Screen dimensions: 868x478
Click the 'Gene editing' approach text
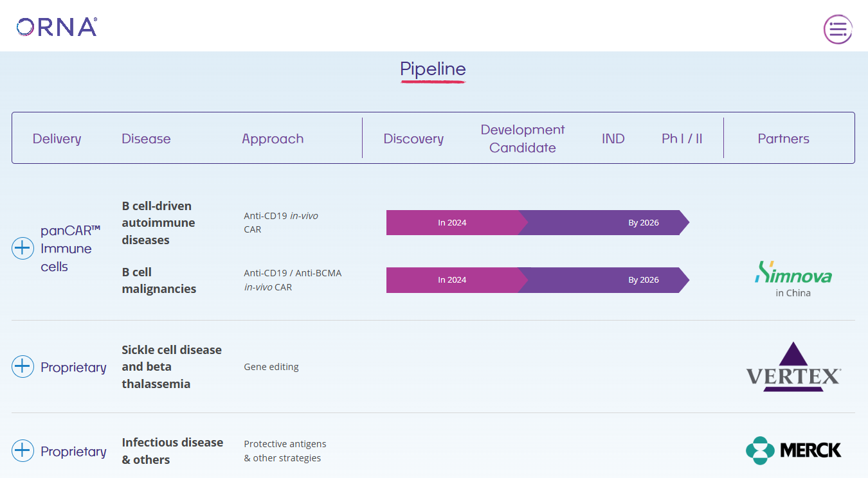point(271,367)
